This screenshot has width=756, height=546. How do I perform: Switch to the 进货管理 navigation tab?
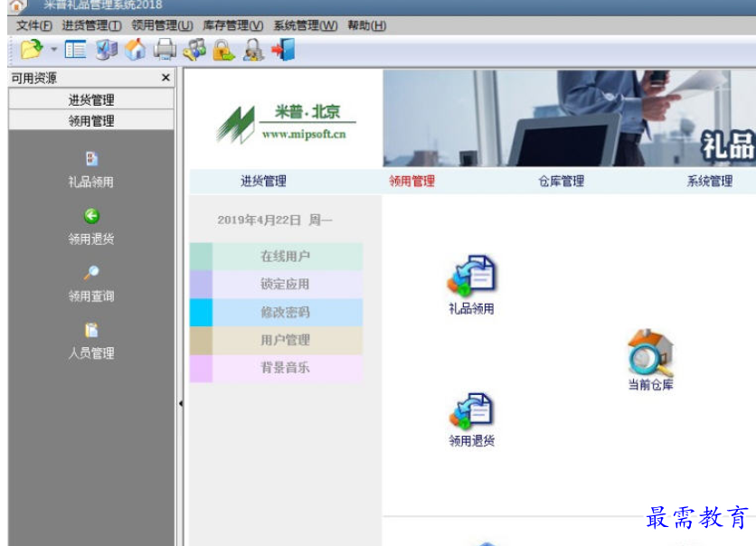[264, 181]
